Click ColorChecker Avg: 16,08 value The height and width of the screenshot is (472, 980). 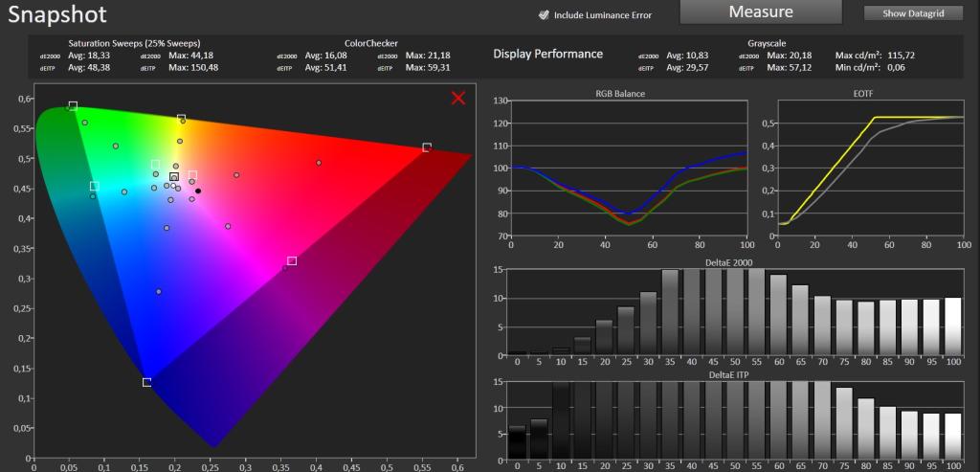(x=326, y=55)
